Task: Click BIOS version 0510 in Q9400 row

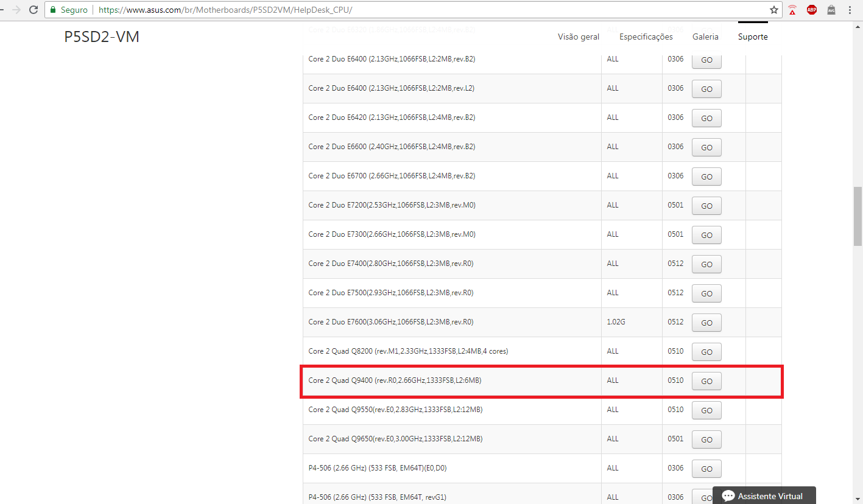Action: (675, 380)
